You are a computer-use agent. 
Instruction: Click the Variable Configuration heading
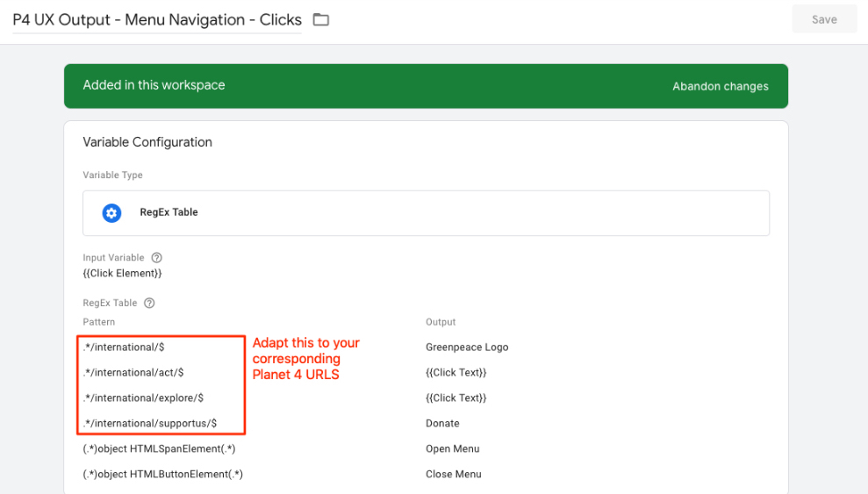[147, 142]
